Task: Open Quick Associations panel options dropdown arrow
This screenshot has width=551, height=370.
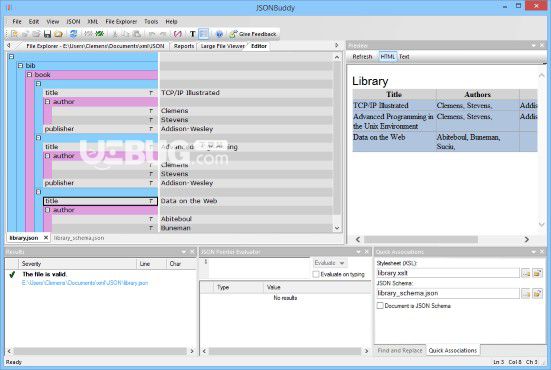Action: coord(534,252)
